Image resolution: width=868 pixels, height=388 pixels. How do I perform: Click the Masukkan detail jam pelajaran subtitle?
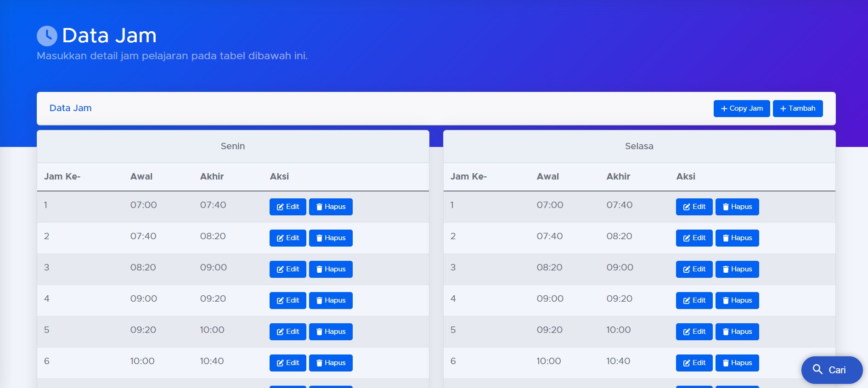click(x=172, y=56)
